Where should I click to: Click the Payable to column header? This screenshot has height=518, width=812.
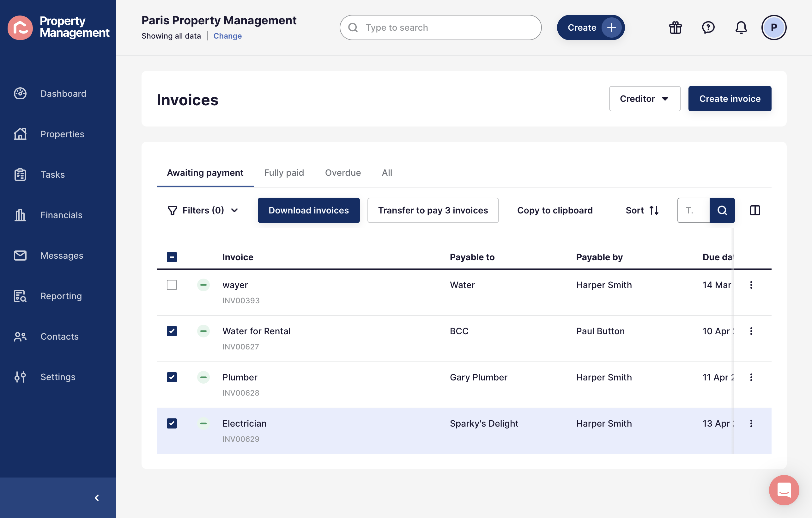coord(472,257)
